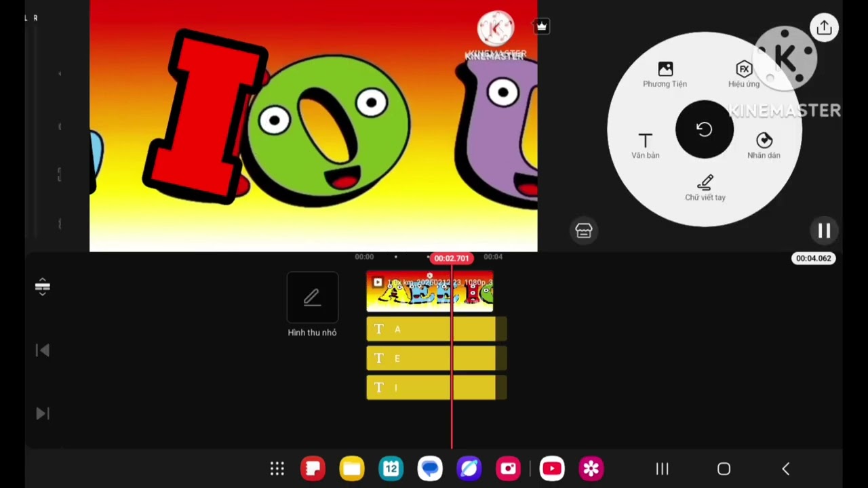
Task: Select the Chữ viết tay handwriting tool
Action: [x=705, y=188]
